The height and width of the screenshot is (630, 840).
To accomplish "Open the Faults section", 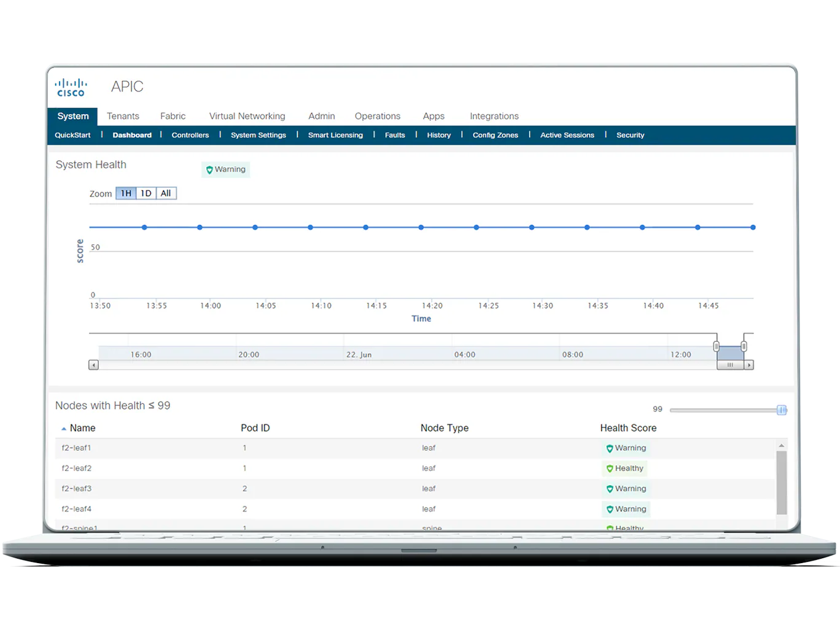I will point(395,135).
